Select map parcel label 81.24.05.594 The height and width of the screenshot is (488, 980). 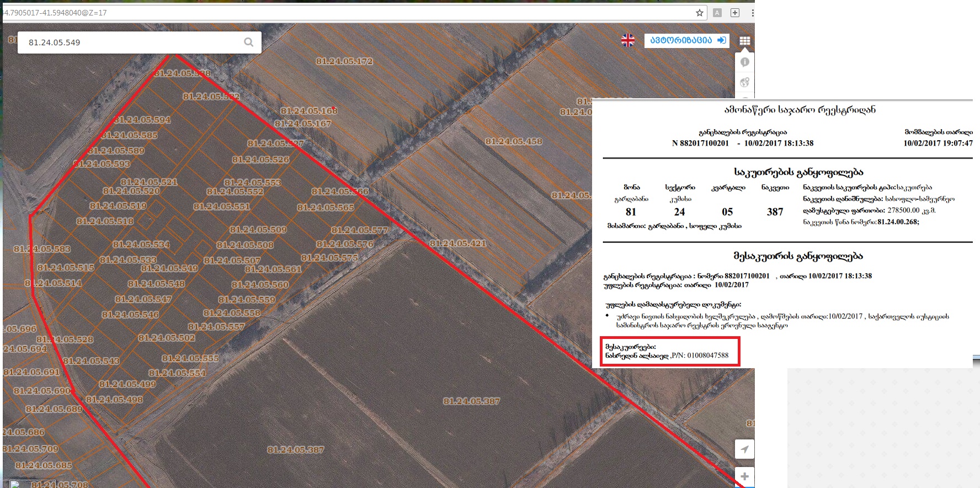point(142,120)
